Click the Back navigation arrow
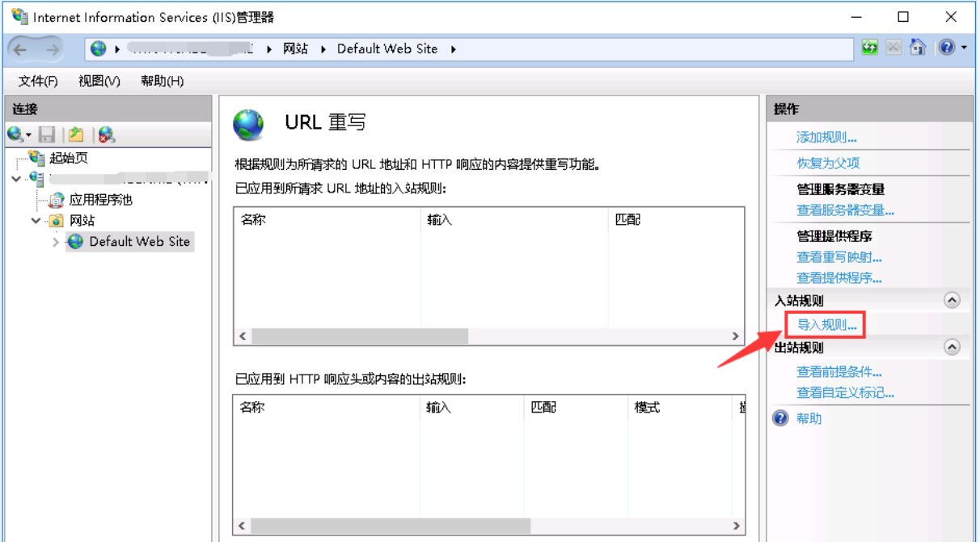This screenshot has height=542, width=980. point(20,49)
